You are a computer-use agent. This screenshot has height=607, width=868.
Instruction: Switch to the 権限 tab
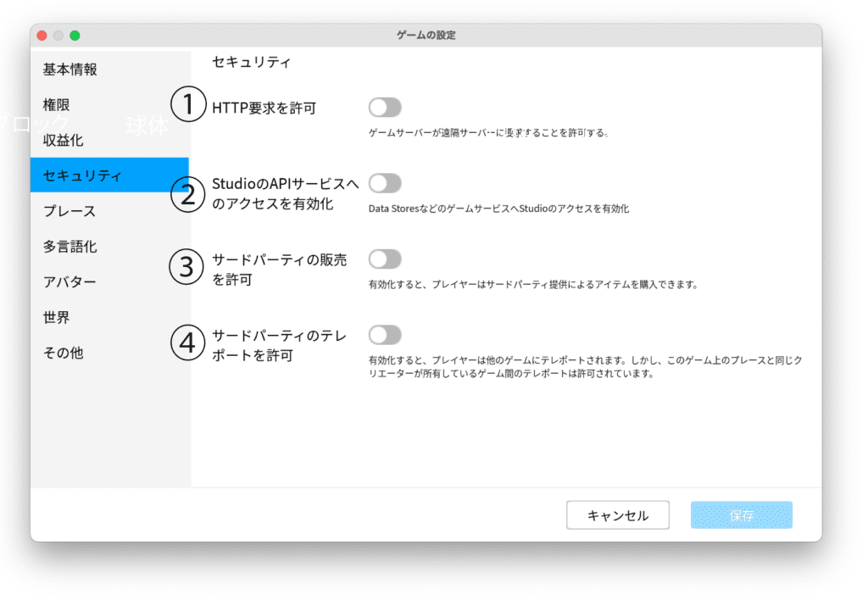[57, 105]
